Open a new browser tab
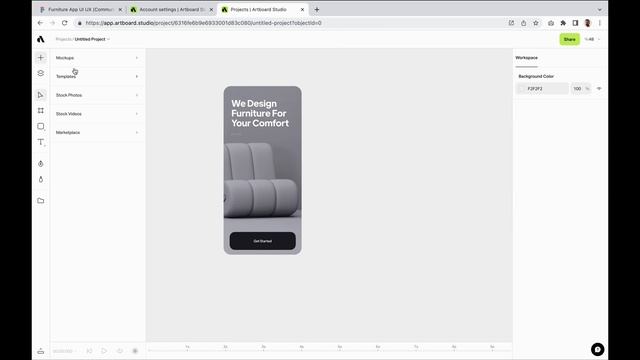The width and height of the screenshot is (640, 360). pyautogui.click(x=317, y=9)
